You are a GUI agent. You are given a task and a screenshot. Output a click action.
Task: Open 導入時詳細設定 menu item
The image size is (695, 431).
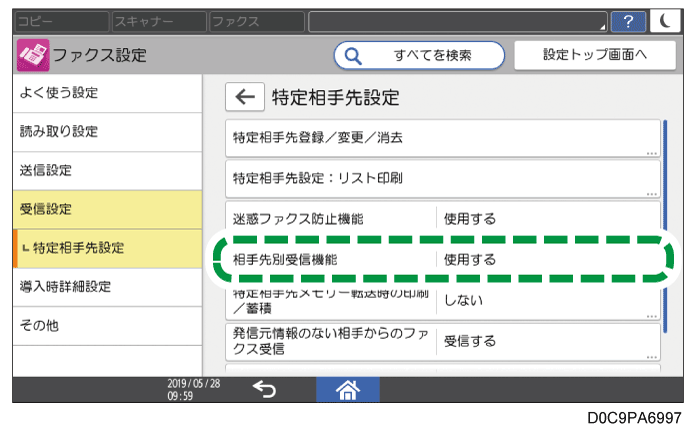pyautogui.click(x=107, y=286)
